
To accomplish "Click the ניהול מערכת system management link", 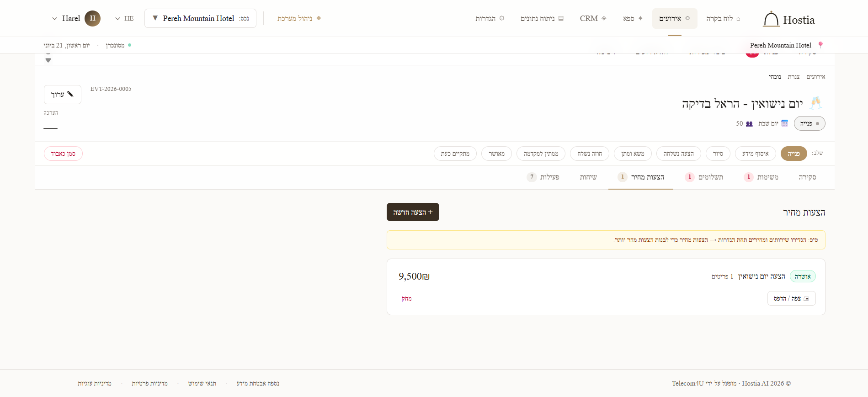I will (x=299, y=18).
